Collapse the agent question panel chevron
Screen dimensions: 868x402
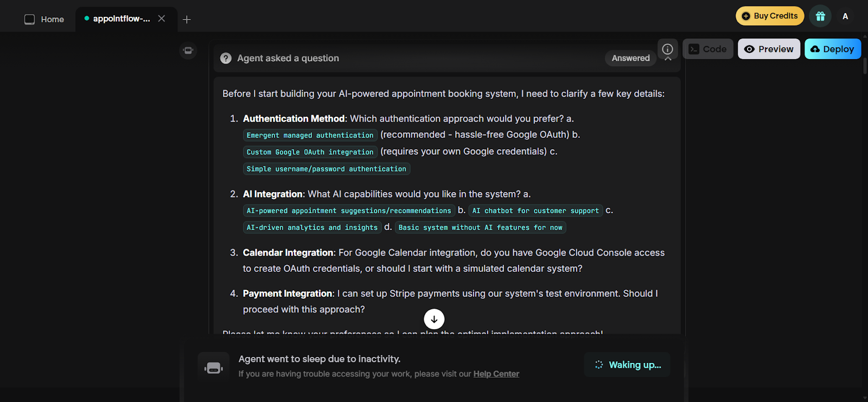click(668, 59)
